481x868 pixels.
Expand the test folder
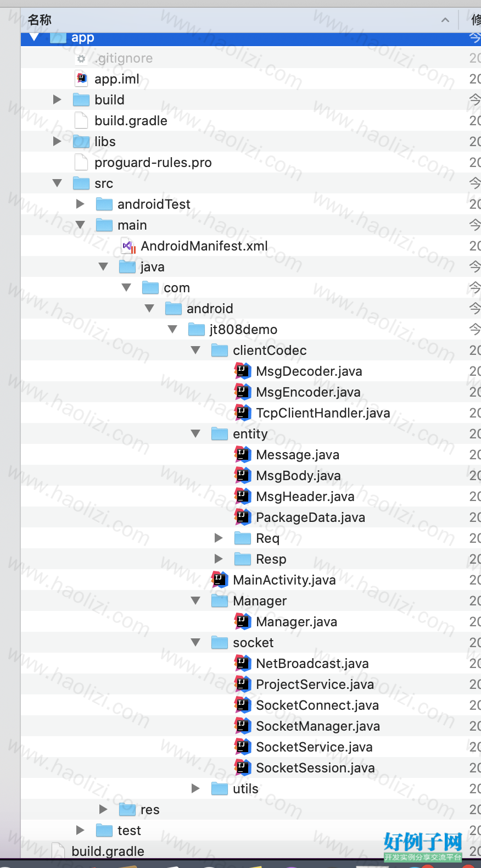click(x=80, y=830)
